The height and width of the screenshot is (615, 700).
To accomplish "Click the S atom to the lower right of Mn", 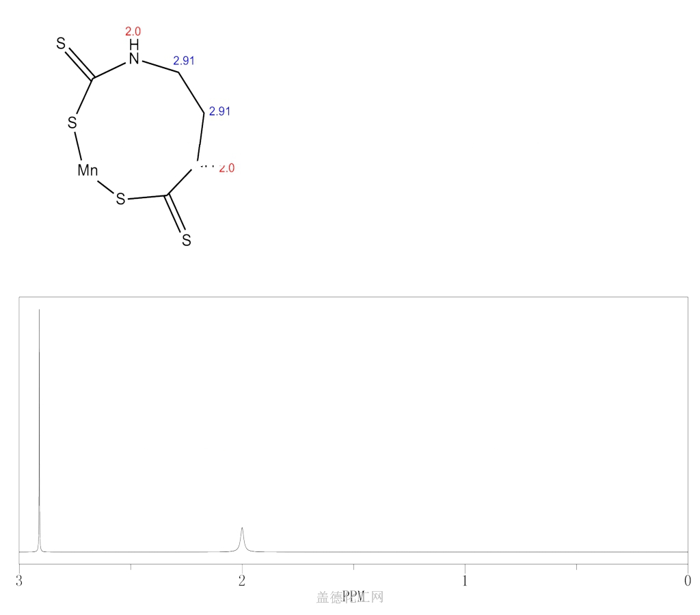I will (120, 199).
